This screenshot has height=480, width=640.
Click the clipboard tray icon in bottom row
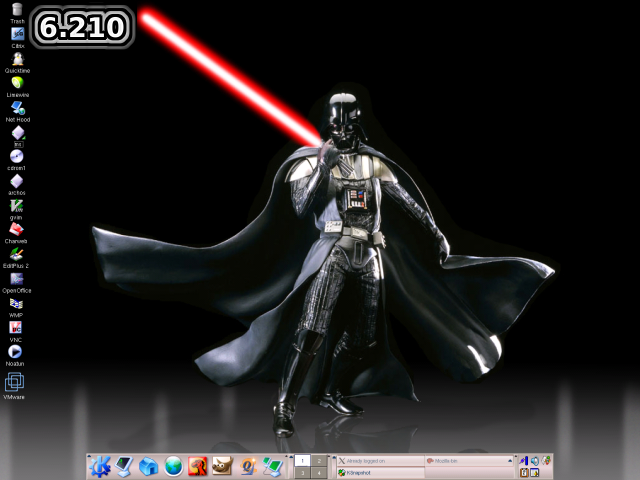coord(524,473)
